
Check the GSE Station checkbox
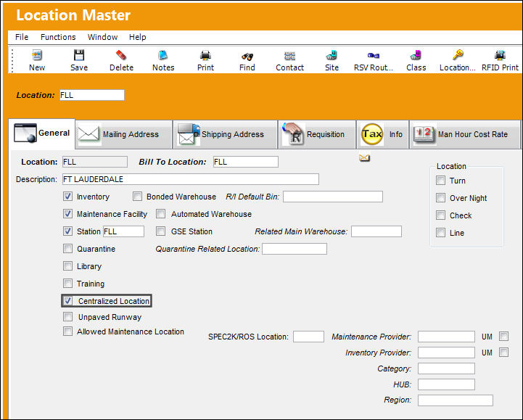point(161,231)
